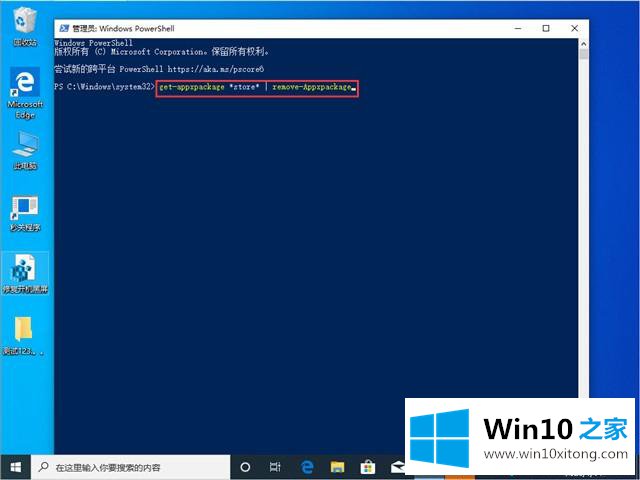The height and width of the screenshot is (480, 640).
Task: Open Microsoft Store from the taskbar
Action: click(x=368, y=467)
